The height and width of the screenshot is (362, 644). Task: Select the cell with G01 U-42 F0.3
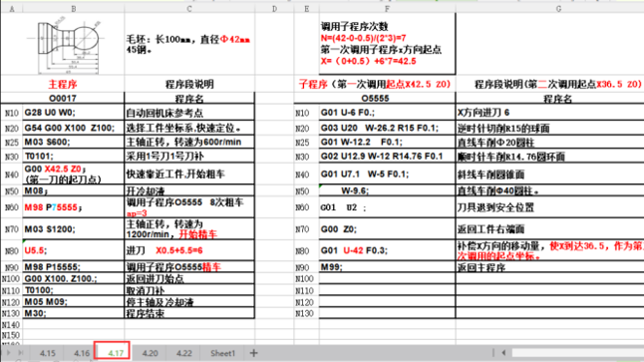pos(388,250)
